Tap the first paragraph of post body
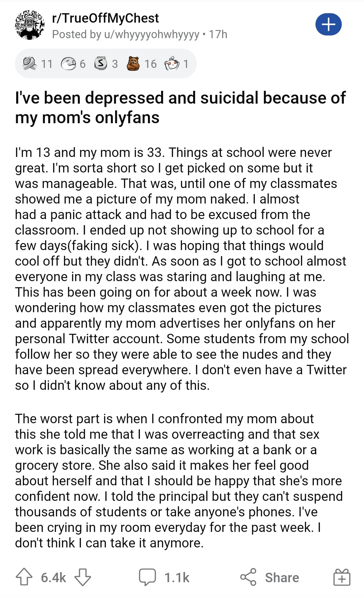 [x=182, y=269]
